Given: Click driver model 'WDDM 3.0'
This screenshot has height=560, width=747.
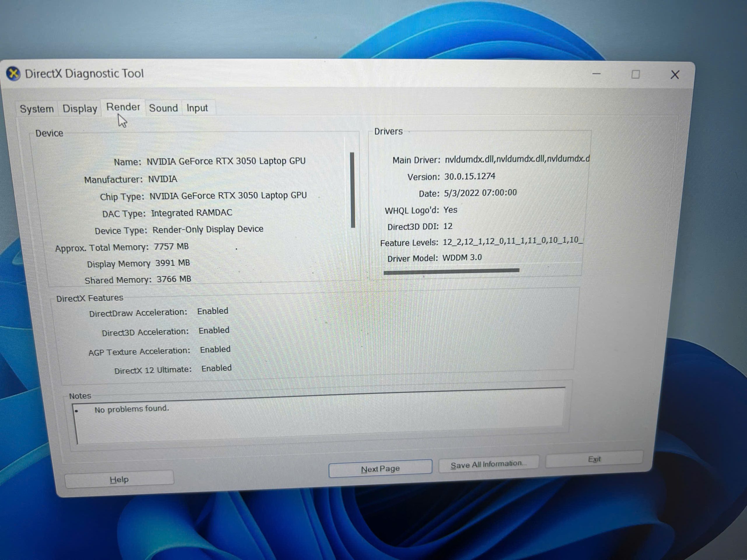Looking at the screenshot, I should pos(462,258).
